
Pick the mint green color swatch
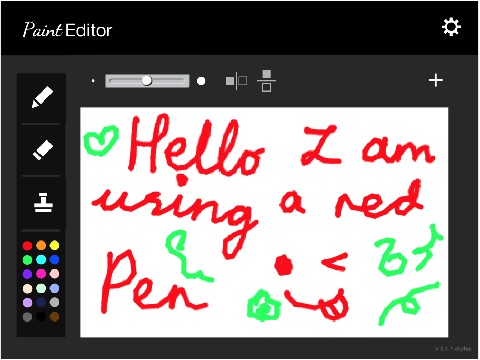pyautogui.click(x=41, y=288)
